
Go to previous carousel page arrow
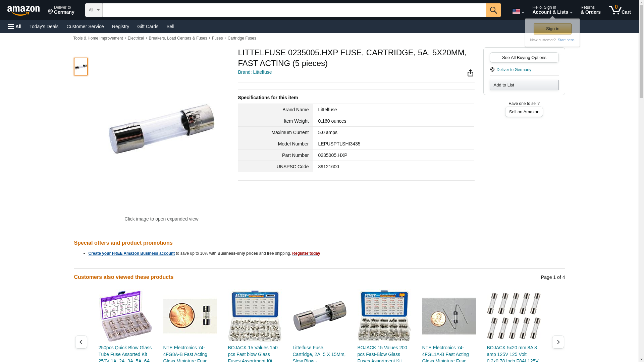81,342
